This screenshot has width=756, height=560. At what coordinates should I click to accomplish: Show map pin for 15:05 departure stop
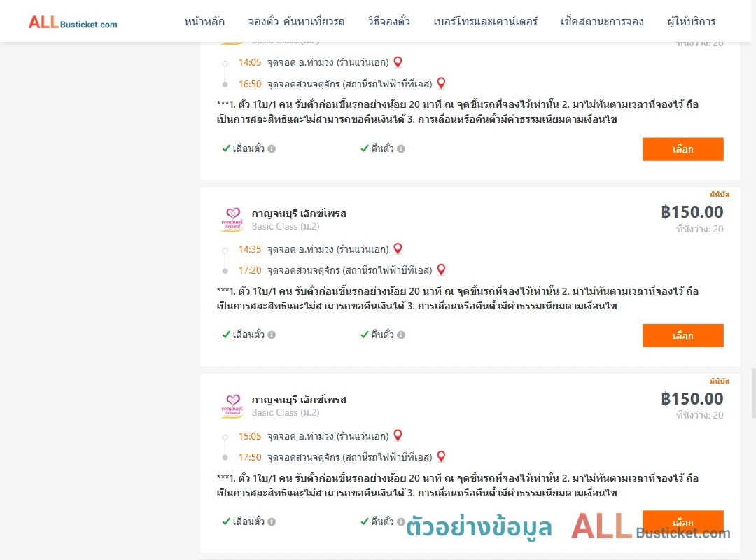pyautogui.click(x=398, y=435)
